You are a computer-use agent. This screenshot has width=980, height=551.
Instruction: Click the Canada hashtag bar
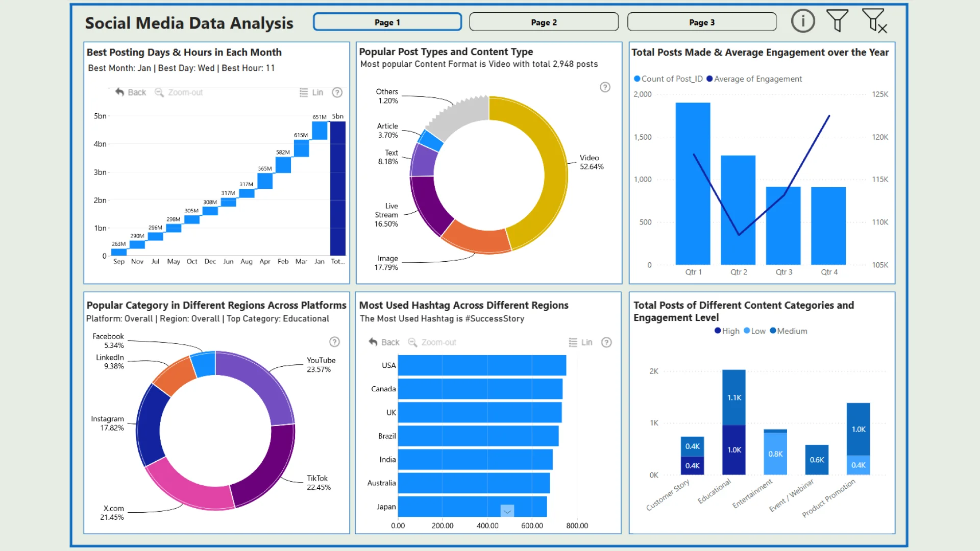pyautogui.click(x=480, y=389)
